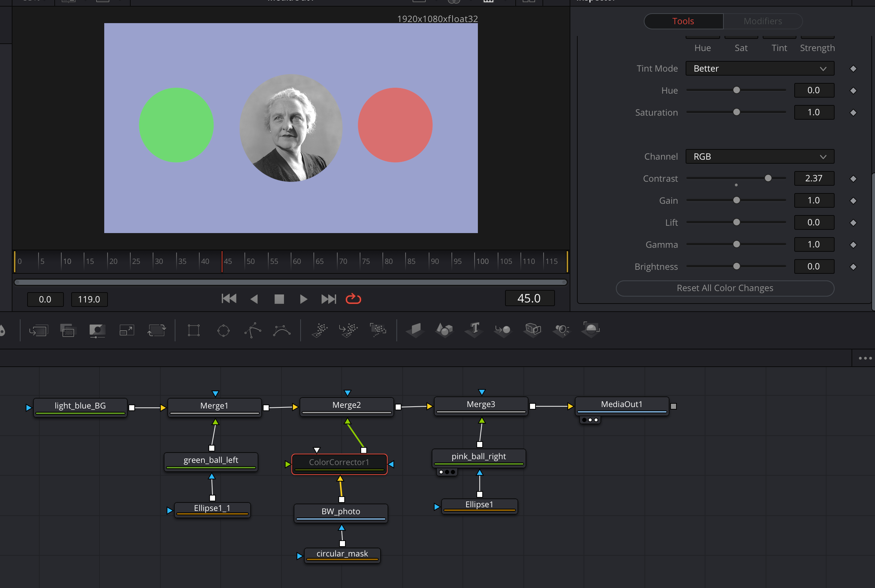Add a pRender particle node
The width and height of the screenshot is (875, 588).
tap(378, 330)
